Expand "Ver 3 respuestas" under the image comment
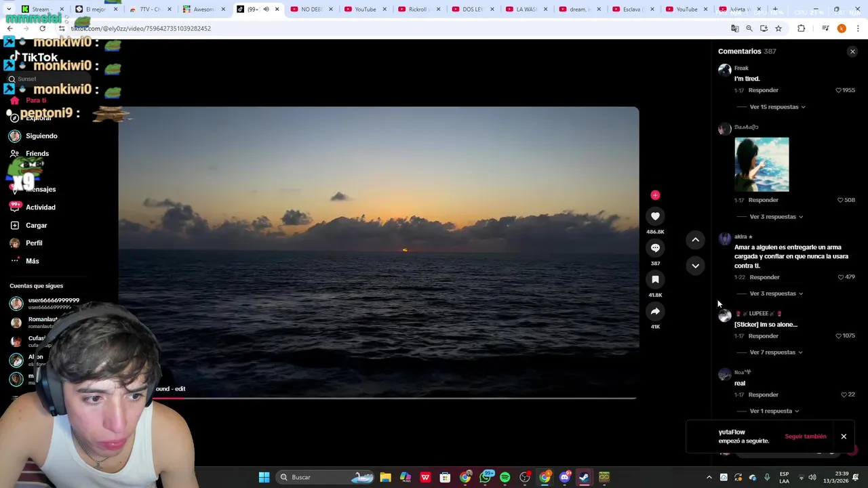Screen dimensions: 868x488 pos(776,217)
